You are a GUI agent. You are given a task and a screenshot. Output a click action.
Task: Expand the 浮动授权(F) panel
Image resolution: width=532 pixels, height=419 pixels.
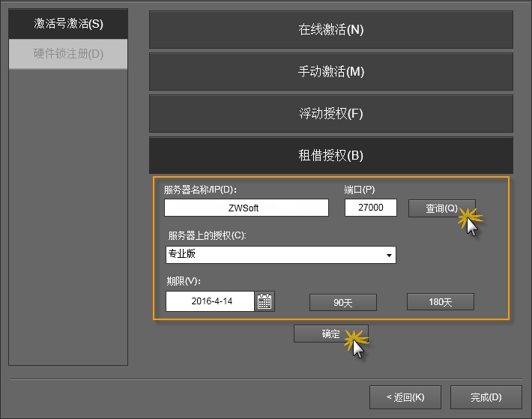[x=330, y=114]
